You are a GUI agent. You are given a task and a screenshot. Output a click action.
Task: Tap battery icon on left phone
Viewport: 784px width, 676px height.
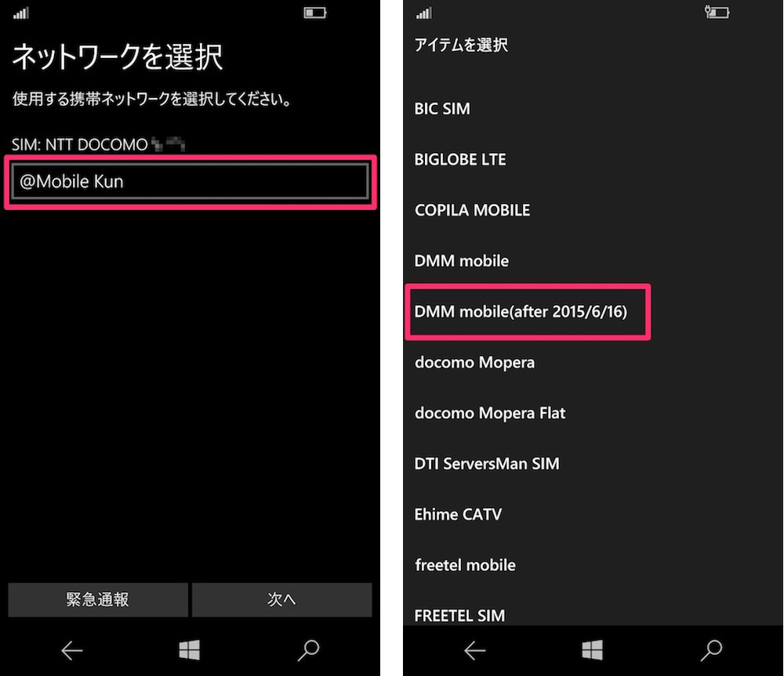315,13
